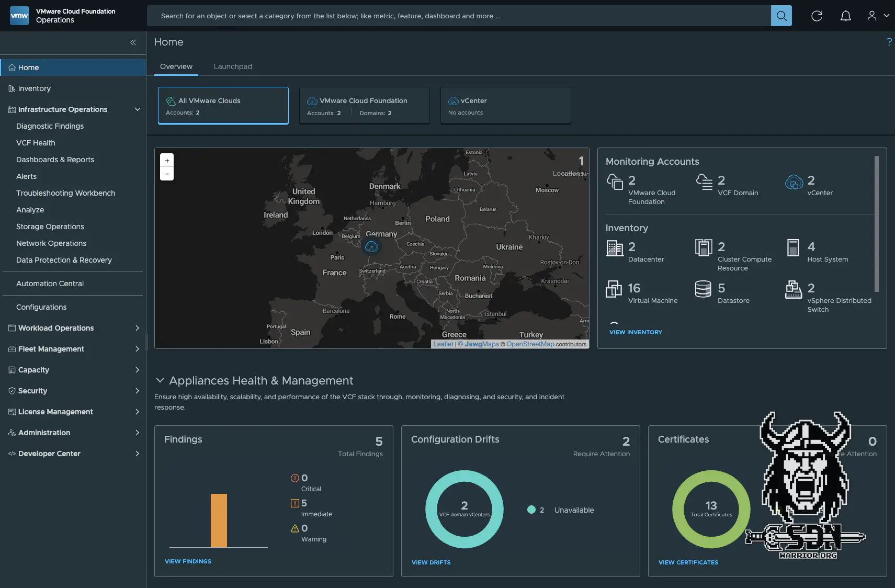Open Diagnostic Findings in sidebar
Viewport: 895px width, 588px height.
pos(50,126)
